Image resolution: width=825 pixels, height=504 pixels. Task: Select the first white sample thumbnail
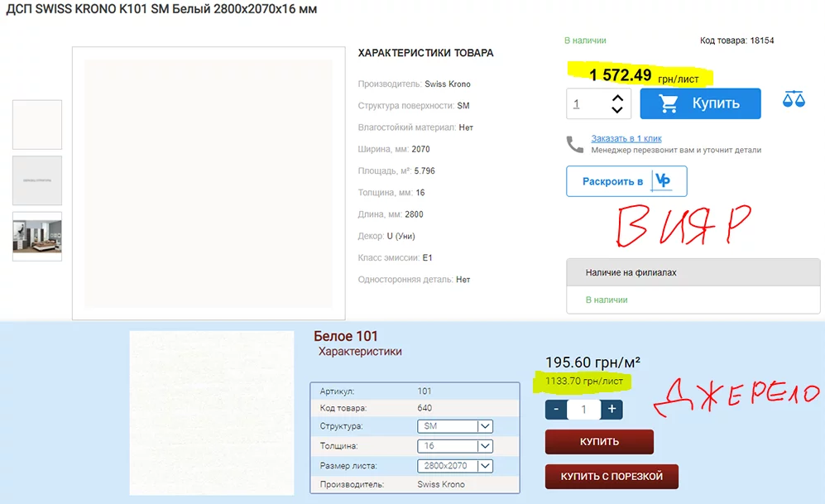[37, 125]
